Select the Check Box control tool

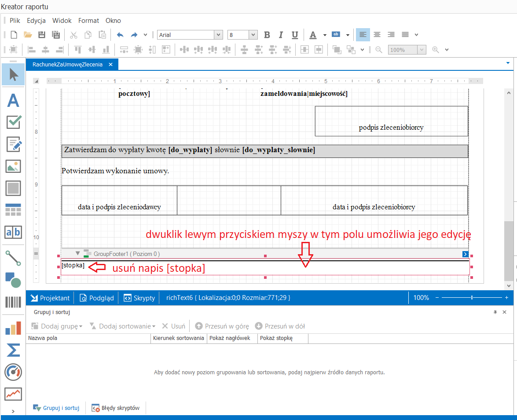pos(13,122)
